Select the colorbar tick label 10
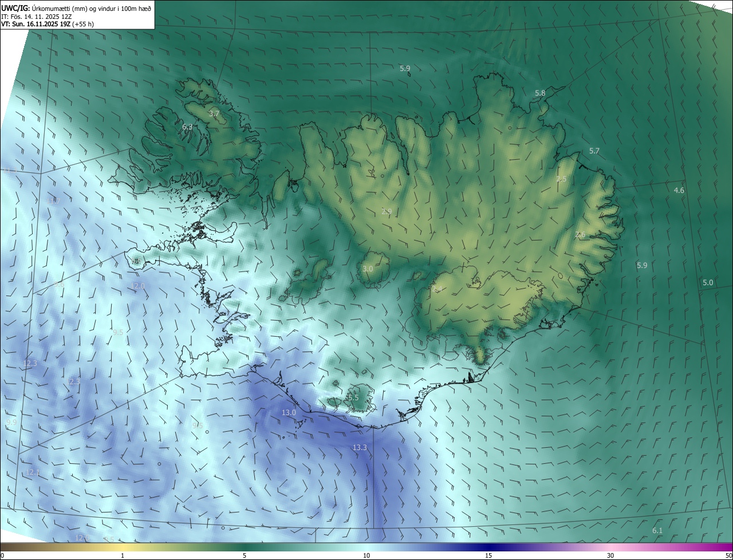Viewport: 733px width, 560px height. pyautogui.click(x=366, y=555)
